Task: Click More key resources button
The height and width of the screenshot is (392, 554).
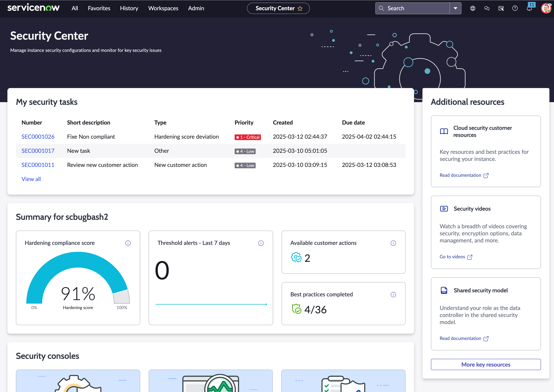Action: (x=486, y=364)
